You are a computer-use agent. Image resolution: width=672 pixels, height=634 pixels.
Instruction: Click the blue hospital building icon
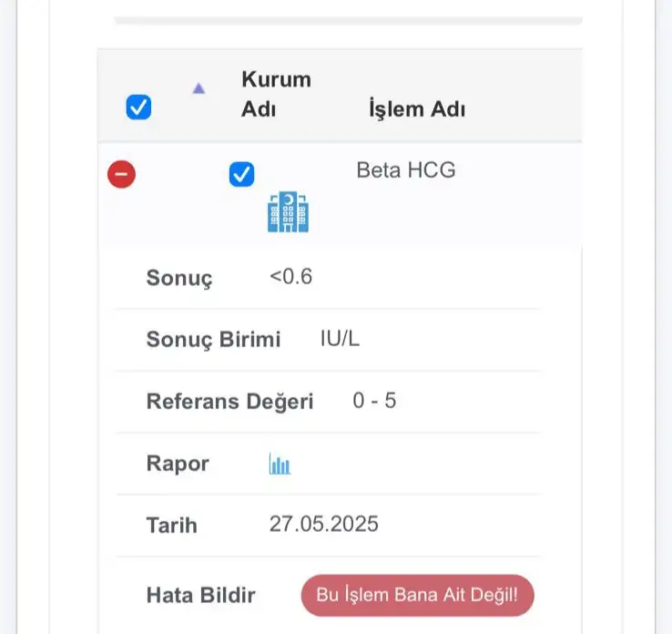tap(288, 212)
